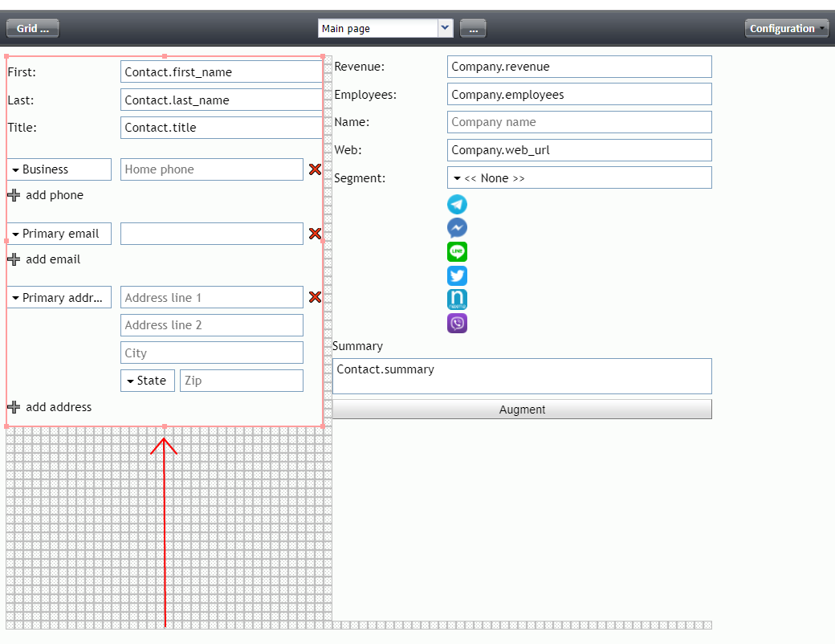The image size is (835, 644).
Task: Click the add address link
Action: tap(59, 407)
